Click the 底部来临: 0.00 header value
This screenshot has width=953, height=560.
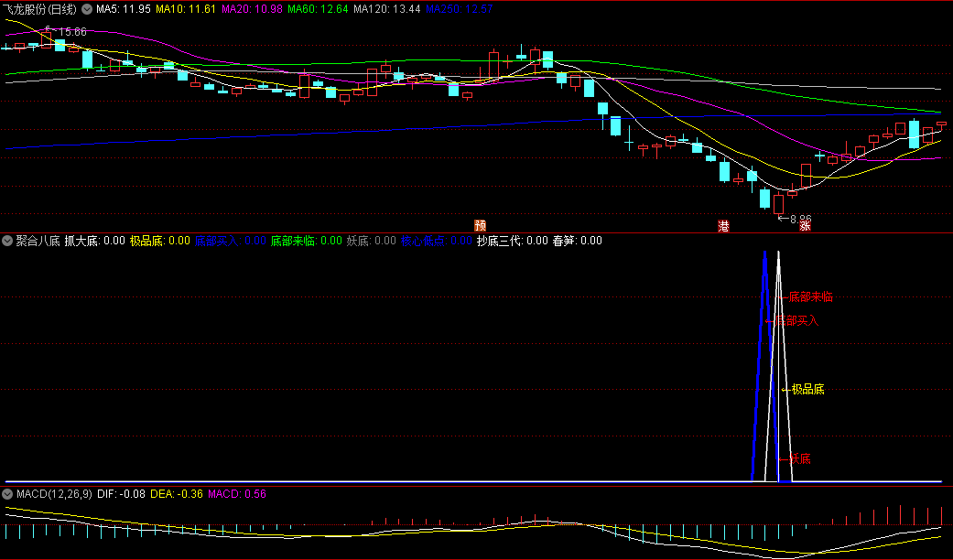tap(307, 241)
